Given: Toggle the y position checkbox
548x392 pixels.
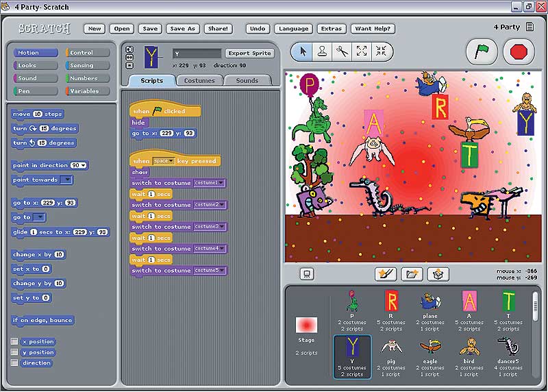Looking at the screenshot, I should coord(14,352).
